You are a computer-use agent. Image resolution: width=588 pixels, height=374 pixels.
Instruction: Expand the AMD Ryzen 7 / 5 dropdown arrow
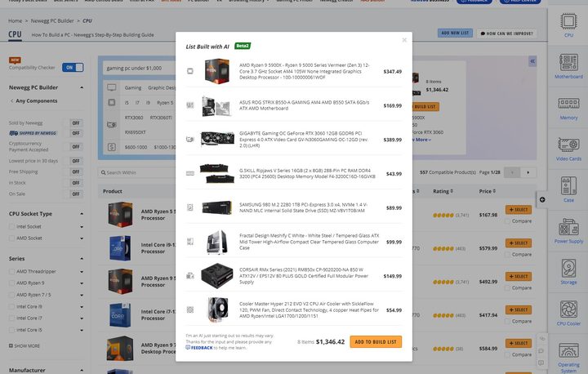click(x=82, y=296)
